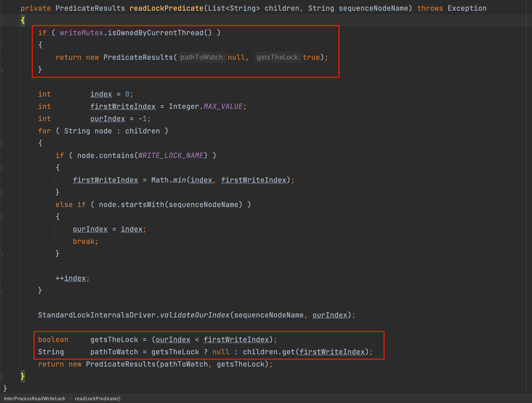Click 'else if' keywords

[71, 205]
